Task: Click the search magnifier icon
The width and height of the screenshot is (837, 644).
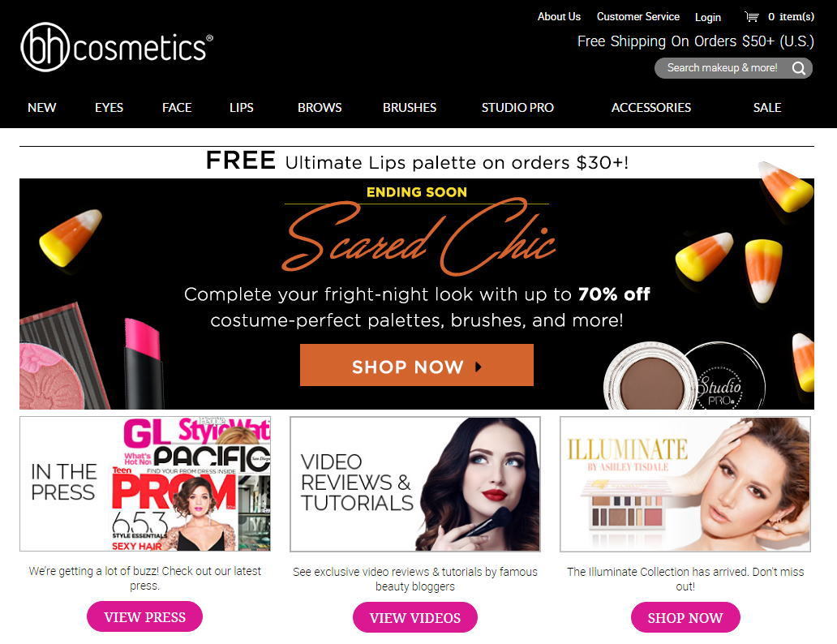Action: 799,68
